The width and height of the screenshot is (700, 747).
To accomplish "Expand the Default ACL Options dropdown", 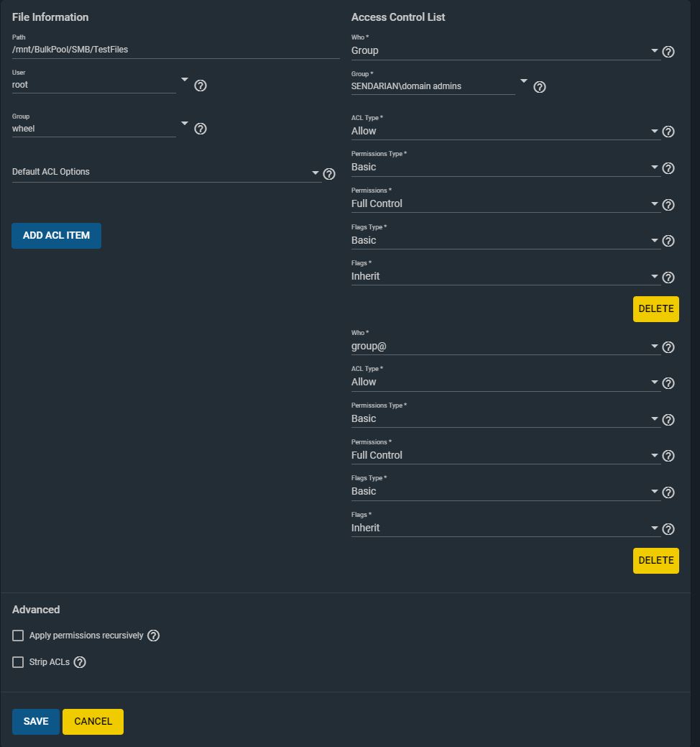I will 167,172.
